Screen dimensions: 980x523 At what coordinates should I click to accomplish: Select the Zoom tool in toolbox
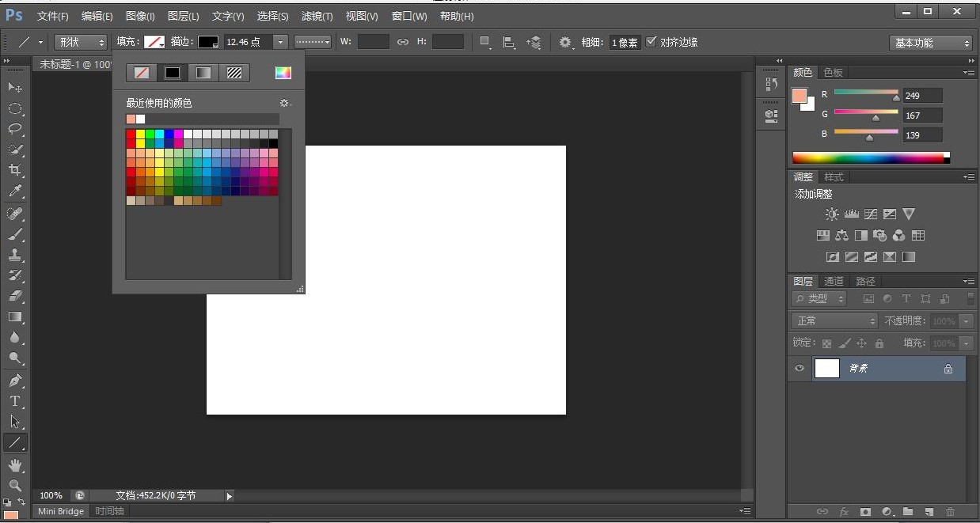(15, 486)
